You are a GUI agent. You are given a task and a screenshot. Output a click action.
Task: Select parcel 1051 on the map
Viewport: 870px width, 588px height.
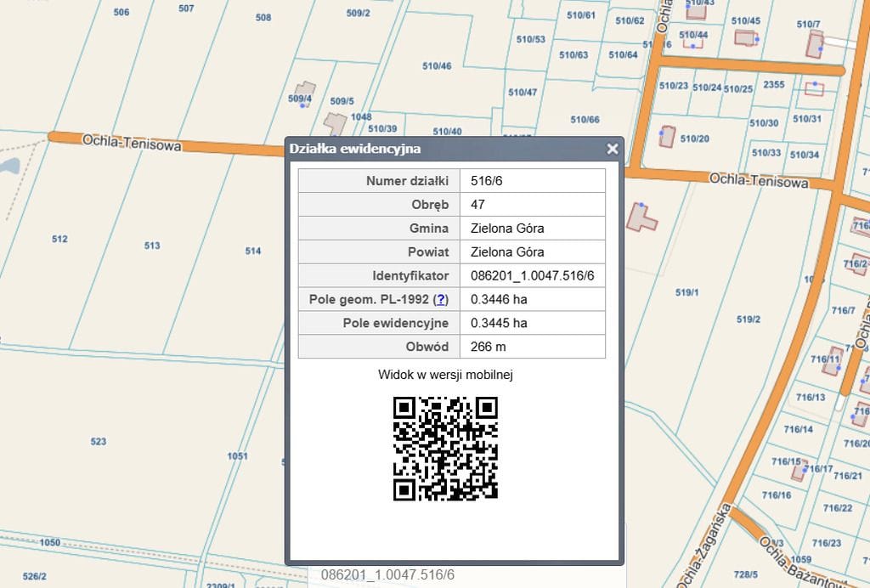point(238,456)
